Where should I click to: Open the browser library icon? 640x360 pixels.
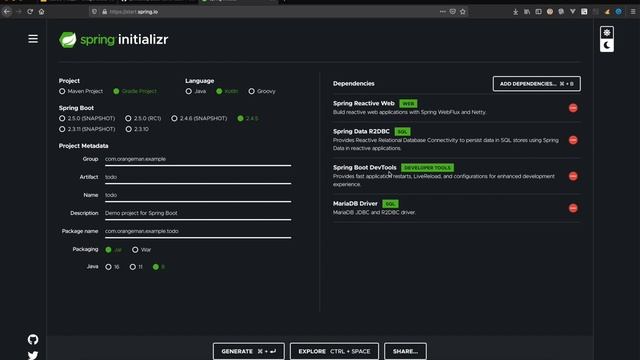tap(527, 12)
